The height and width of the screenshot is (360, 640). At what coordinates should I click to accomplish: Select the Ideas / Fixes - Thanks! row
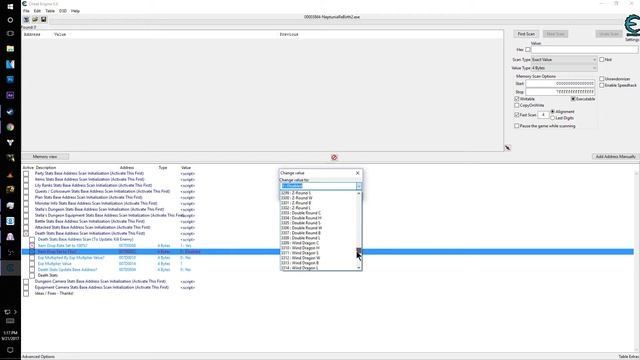tap(54, 293)
